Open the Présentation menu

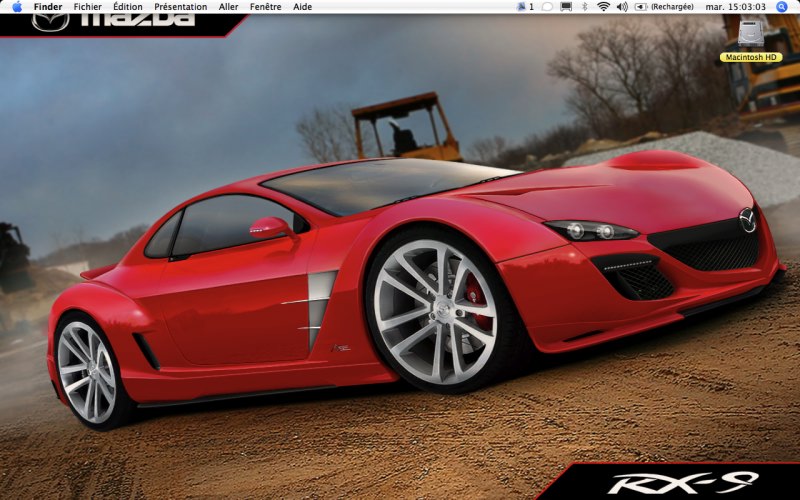click(x=181, y=6)
